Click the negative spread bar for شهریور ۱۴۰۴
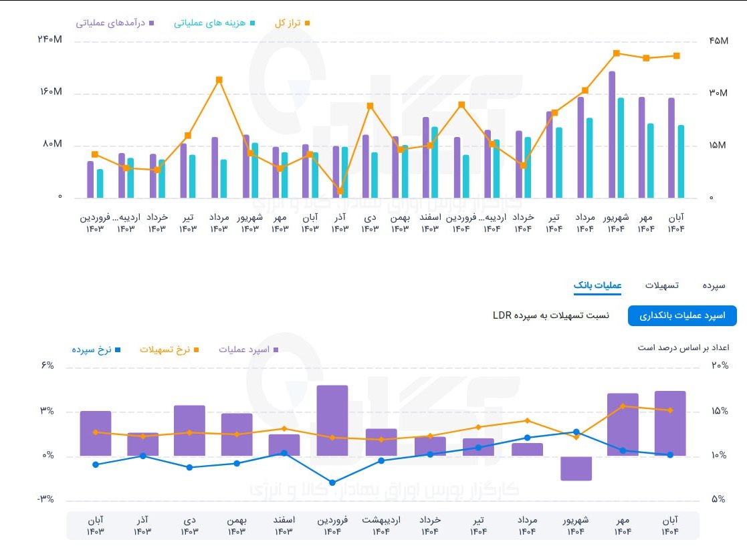 tap(576, 468)
